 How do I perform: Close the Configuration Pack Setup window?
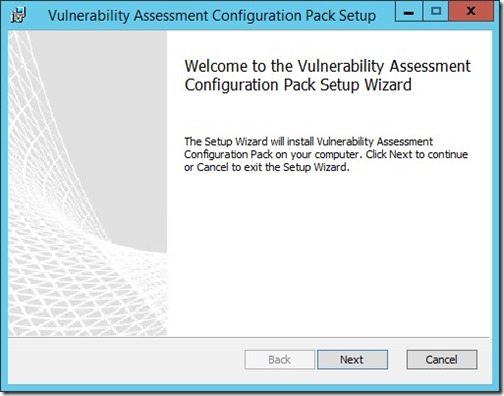click(471, 11)
